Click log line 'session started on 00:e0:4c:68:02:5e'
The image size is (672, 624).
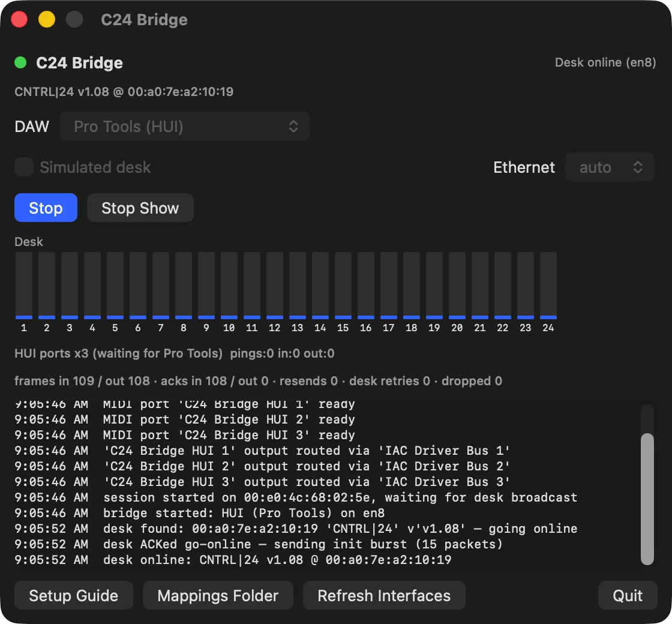point(296,497)
